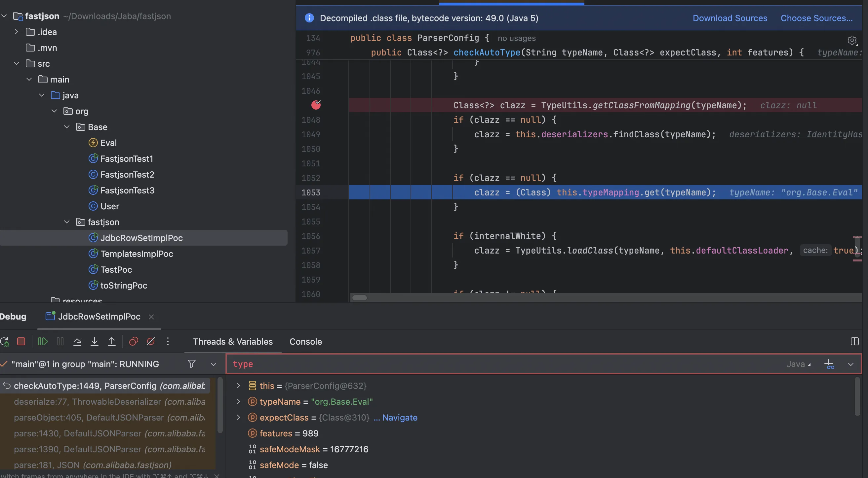Expand the typeName variable node
The width and height of the screenshot is (868, 478).
tap(238, 402)
